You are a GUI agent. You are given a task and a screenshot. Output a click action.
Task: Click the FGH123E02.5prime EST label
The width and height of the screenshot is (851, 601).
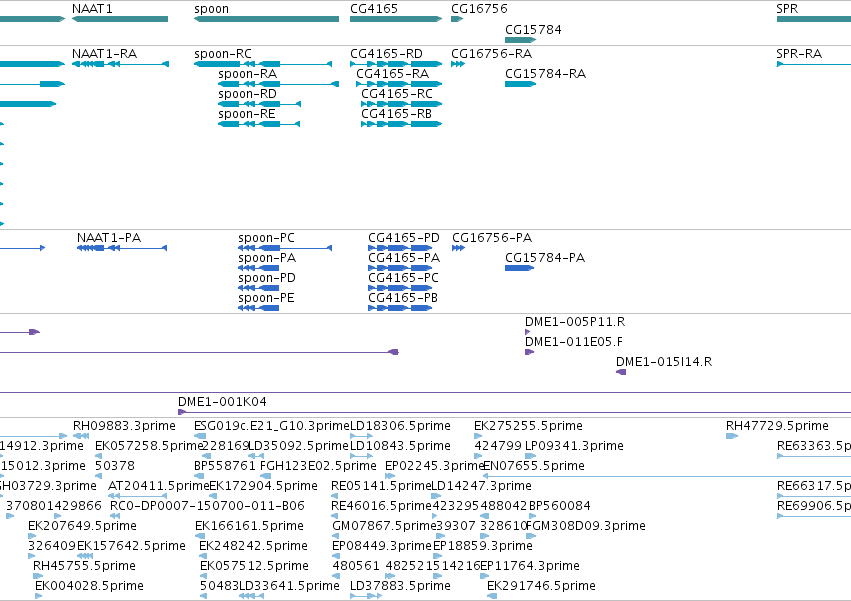318,466
